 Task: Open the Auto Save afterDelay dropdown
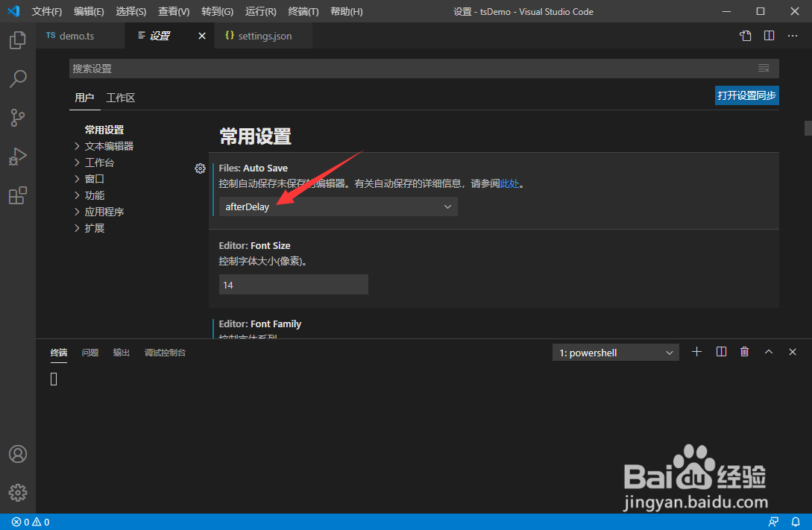339,206
